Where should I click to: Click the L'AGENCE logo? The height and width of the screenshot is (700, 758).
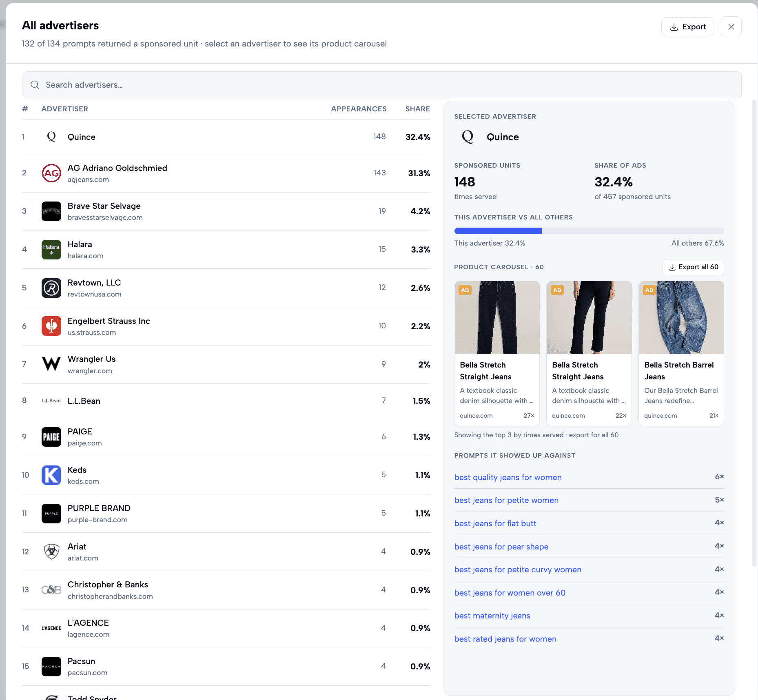[51, 628]
